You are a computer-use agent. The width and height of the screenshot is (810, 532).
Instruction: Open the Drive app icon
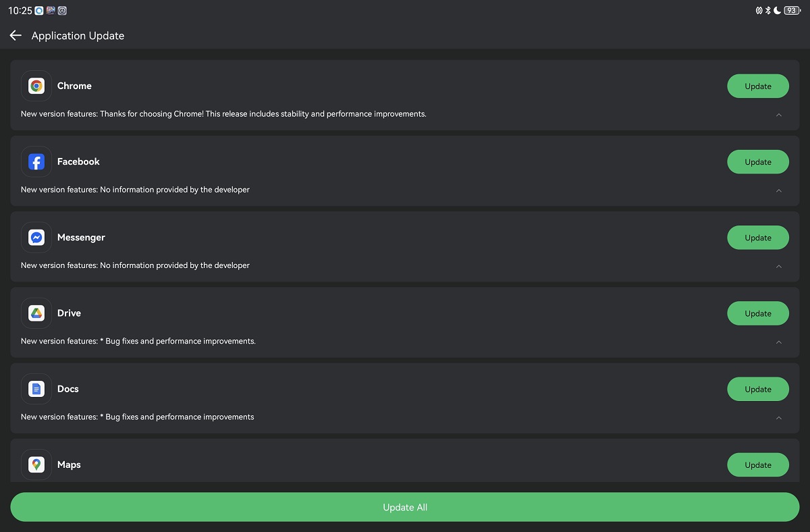36,313
